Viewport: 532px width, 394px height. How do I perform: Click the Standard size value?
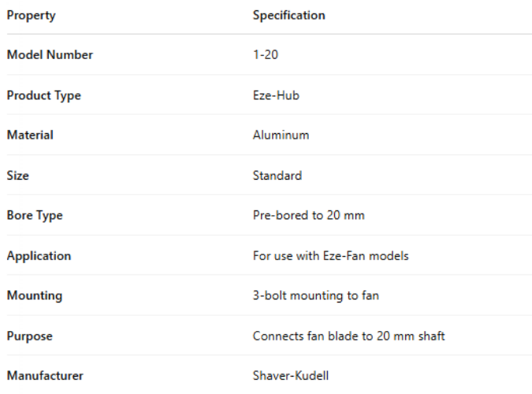click(277, 176)
